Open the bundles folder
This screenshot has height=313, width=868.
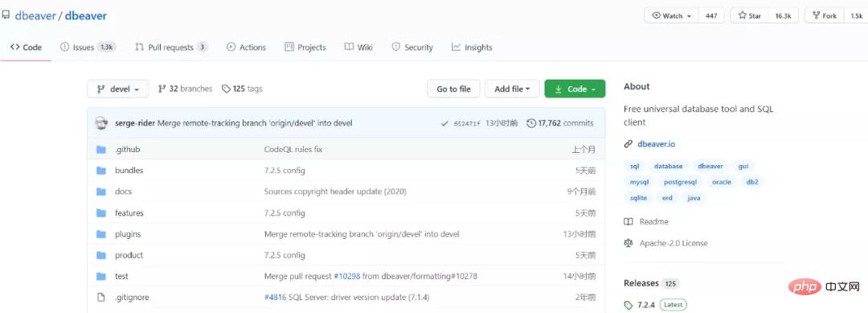129,170
